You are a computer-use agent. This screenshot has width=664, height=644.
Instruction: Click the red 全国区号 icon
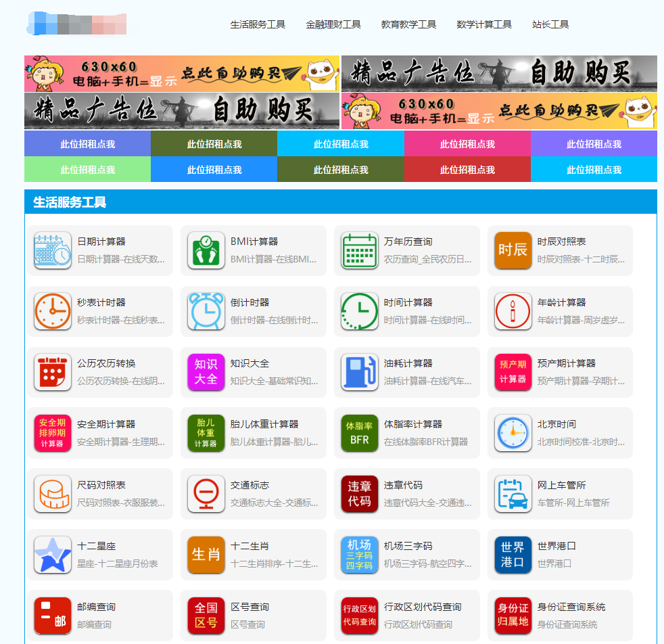(x=206, y=616)
